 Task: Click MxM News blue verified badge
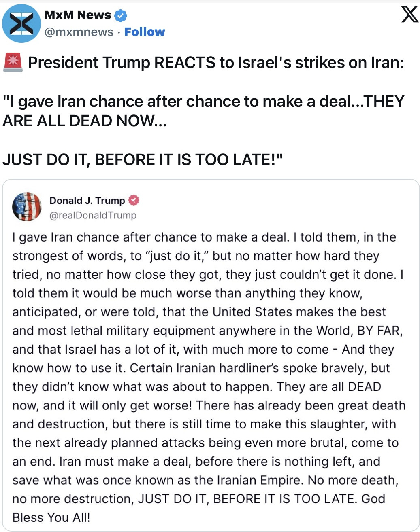pos(120,15)
